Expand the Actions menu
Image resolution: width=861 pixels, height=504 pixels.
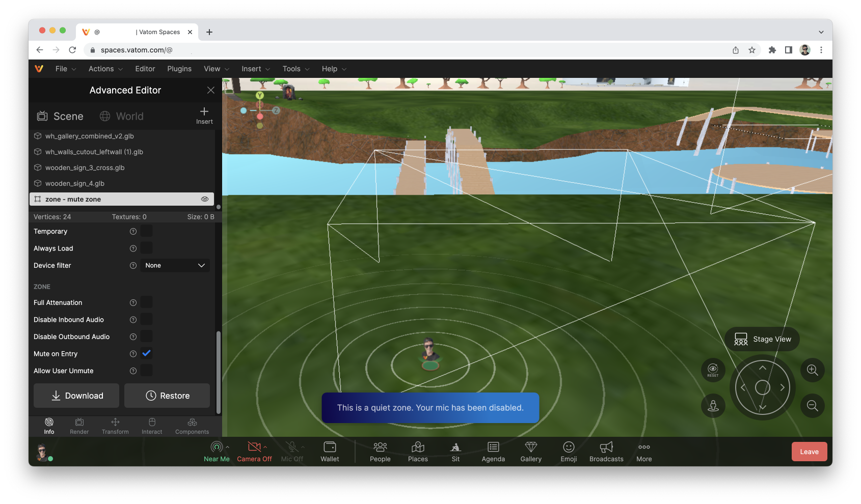(105, 69)
